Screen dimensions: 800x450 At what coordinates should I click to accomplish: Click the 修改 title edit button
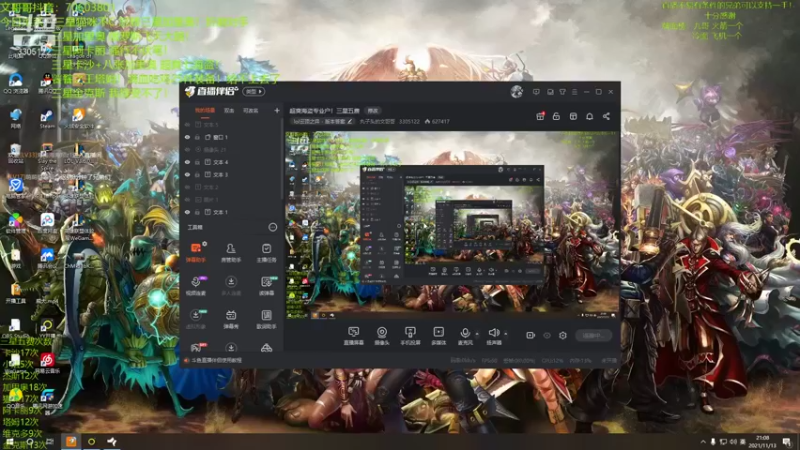(373, 111)
